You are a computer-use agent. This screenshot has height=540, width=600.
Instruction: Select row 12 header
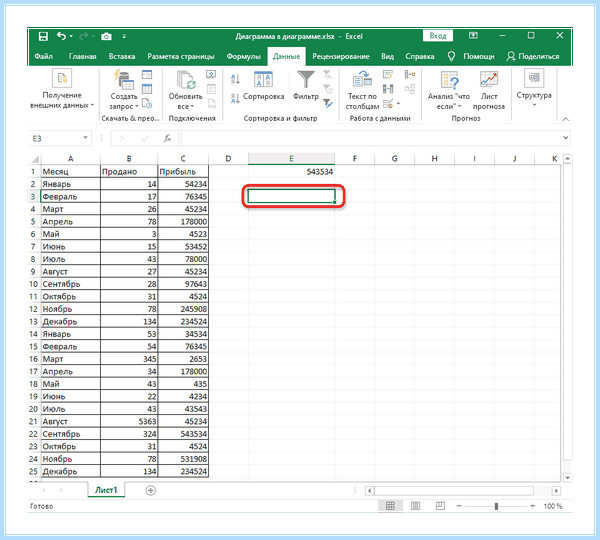click(34, 309)
